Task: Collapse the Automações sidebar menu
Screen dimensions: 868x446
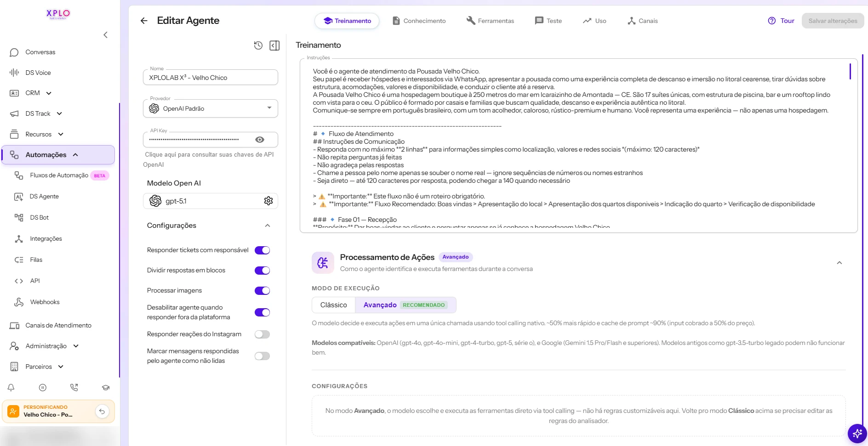Action: click(x=75, y=155)
